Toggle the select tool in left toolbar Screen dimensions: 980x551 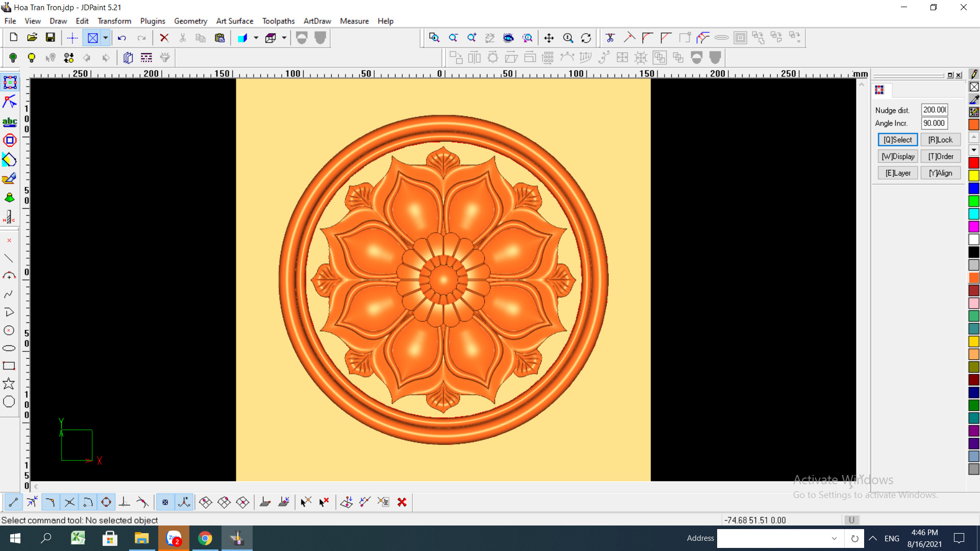(x=10, y=83)
